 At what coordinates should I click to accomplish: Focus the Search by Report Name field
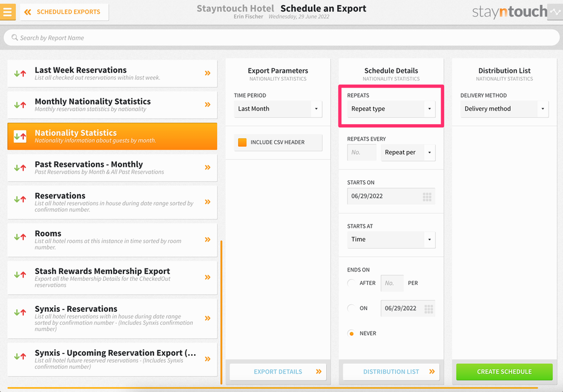[x=281, y=38]
